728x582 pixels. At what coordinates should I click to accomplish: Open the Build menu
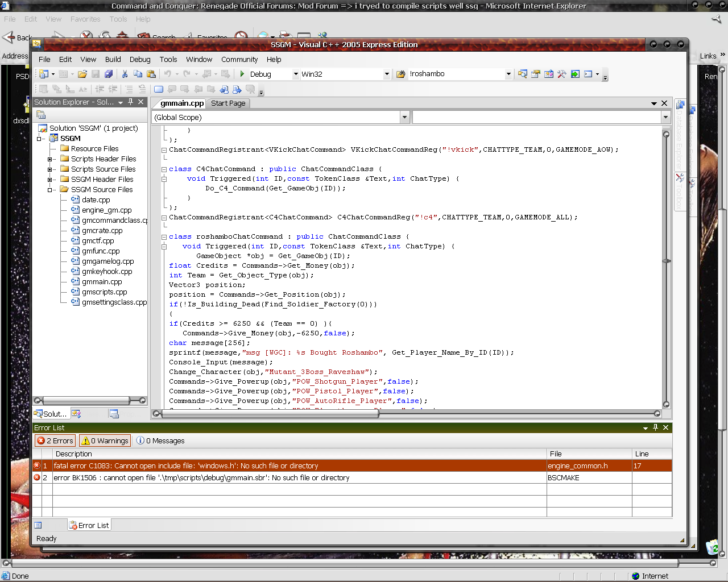tap(113, 59)
